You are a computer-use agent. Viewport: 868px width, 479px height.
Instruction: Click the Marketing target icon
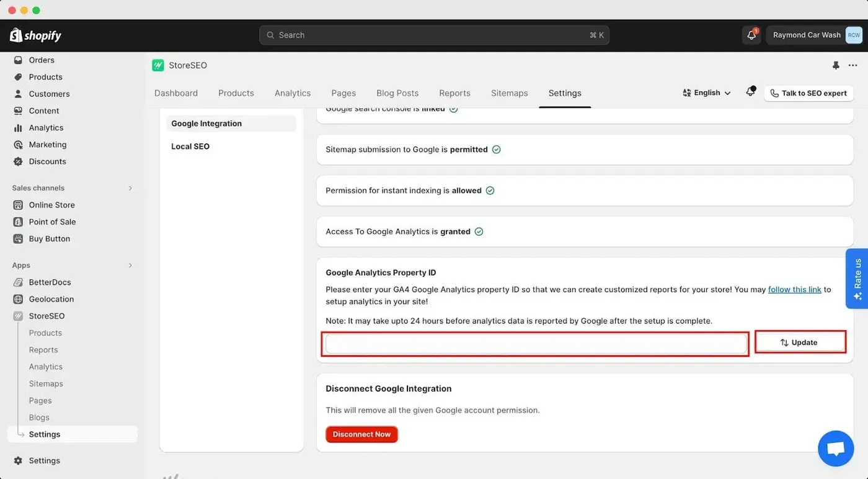[18, 145]
